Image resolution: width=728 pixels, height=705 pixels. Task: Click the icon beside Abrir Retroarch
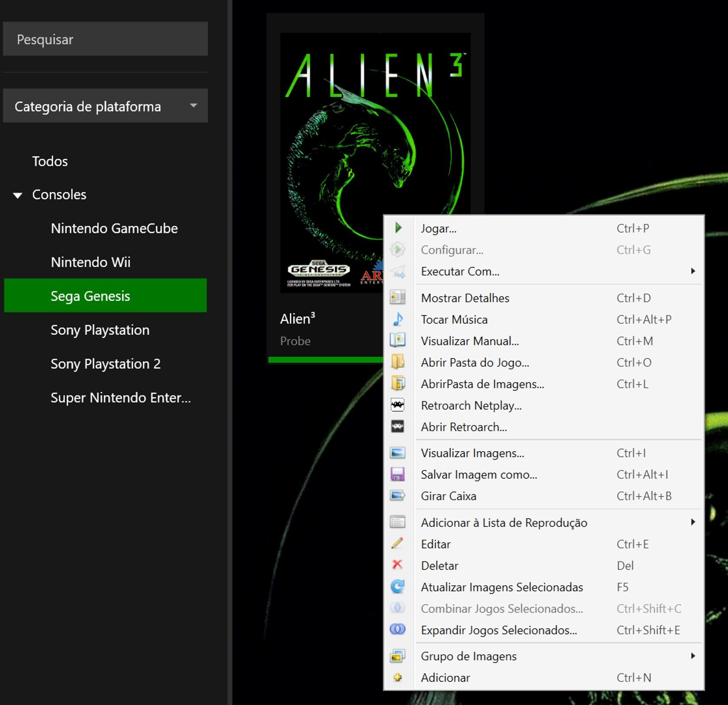[397, 426]
